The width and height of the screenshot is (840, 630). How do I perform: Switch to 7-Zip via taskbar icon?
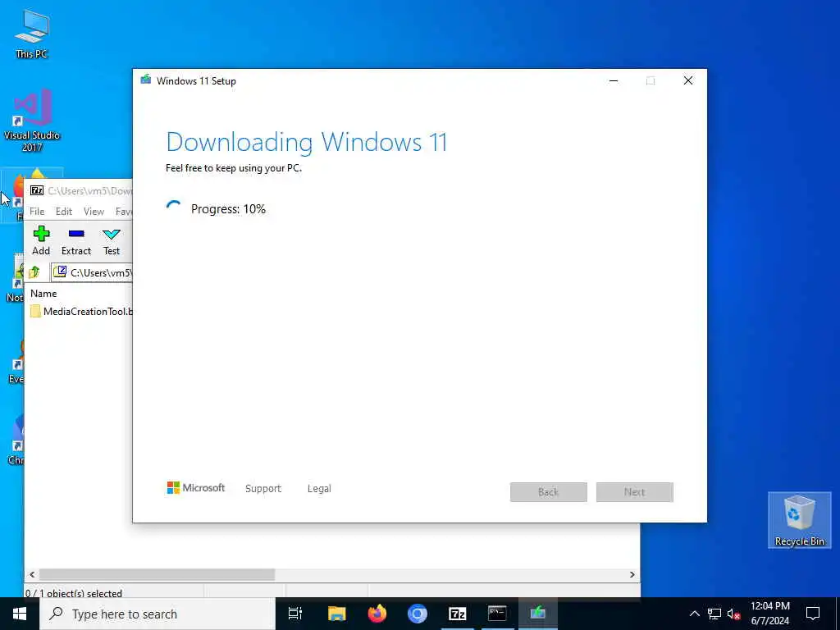click(x=458, y=614)
